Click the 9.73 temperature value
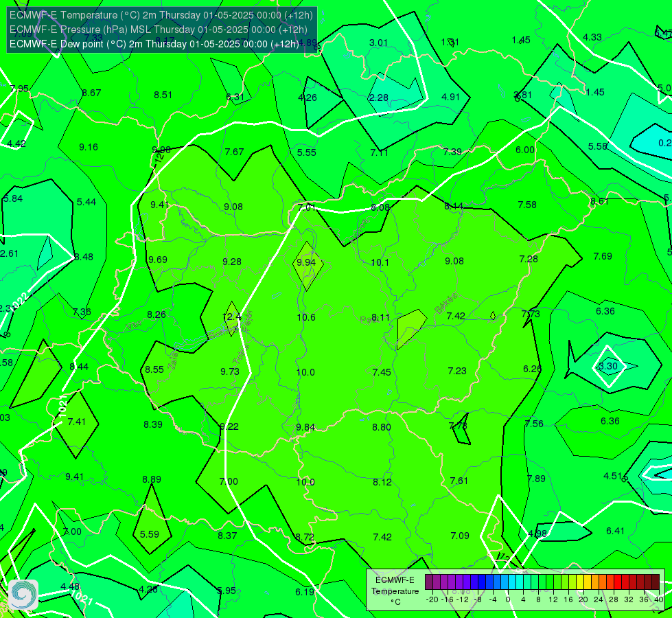The height and width of the screenshot is (618, 672). pos(230,371)
